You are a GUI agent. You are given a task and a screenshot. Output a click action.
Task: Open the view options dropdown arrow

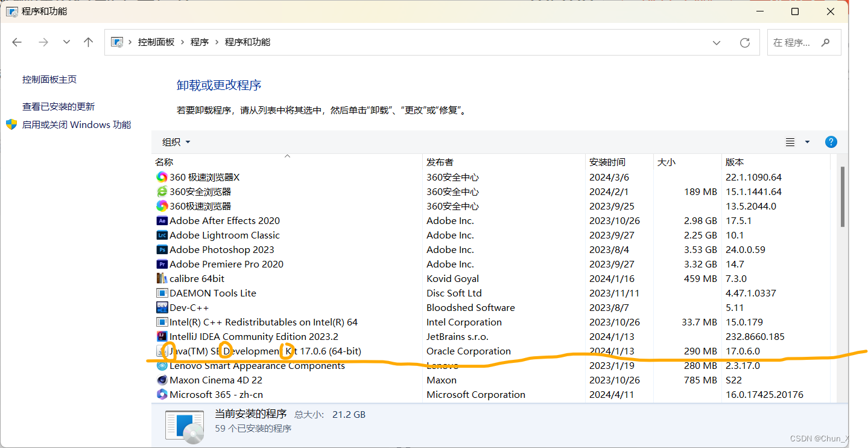807,142
